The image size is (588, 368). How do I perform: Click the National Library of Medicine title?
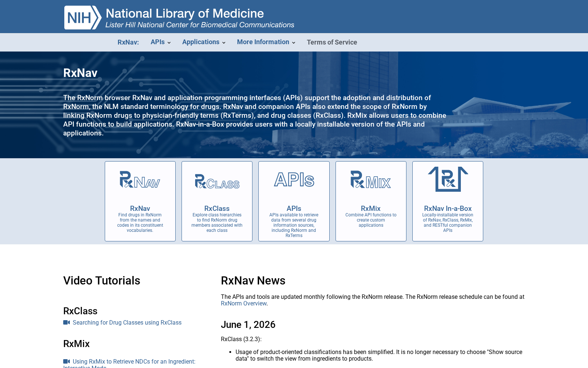[x=185, y=13]
